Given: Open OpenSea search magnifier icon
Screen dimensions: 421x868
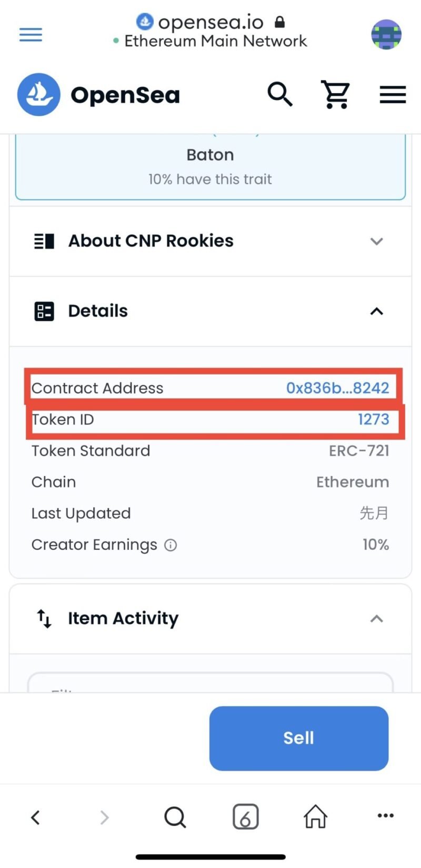Looking at the screenshot, I should pos(280,94).
